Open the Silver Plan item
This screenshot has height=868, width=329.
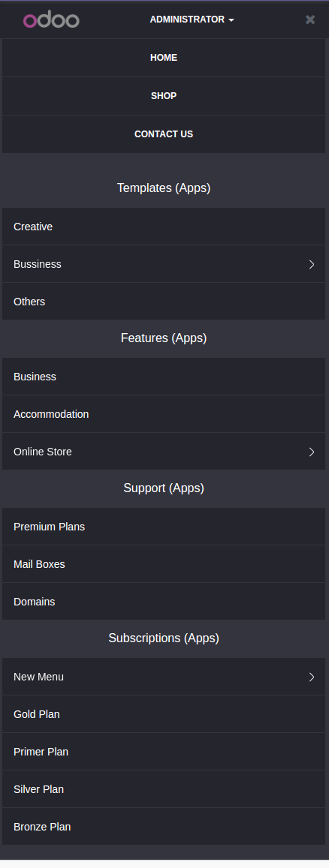pyautogui.click(x=164, y=789)
